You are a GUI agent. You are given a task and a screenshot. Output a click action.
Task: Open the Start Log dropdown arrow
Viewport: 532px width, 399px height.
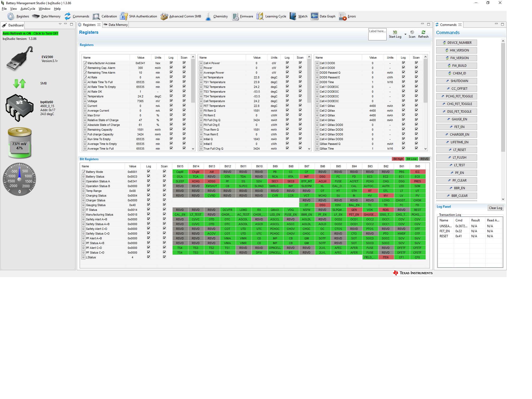tap(405, 34)
